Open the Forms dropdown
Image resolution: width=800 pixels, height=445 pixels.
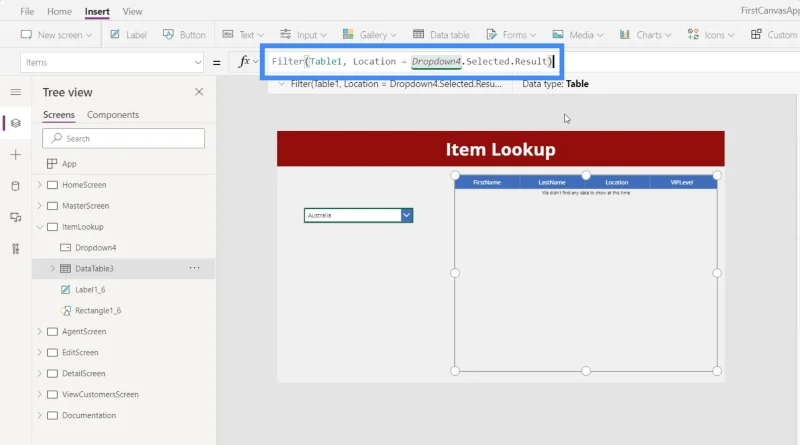coord(511,35)
